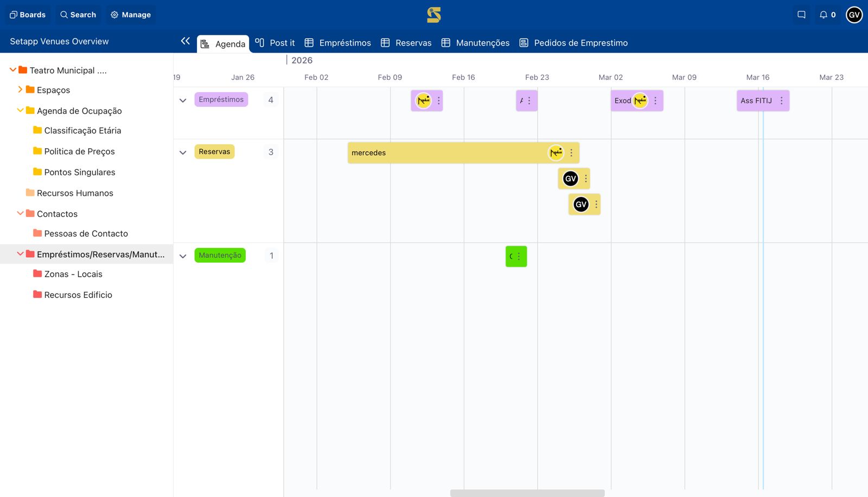Open the three-dot menu on the Exod event
This screenshot has width=868, height=497.
(655, 100)
